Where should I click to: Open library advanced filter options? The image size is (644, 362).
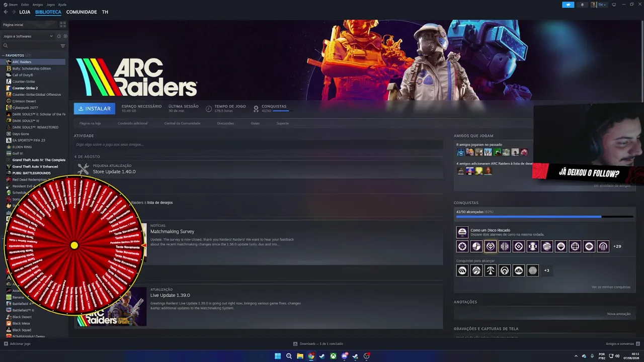coord(63,46)
